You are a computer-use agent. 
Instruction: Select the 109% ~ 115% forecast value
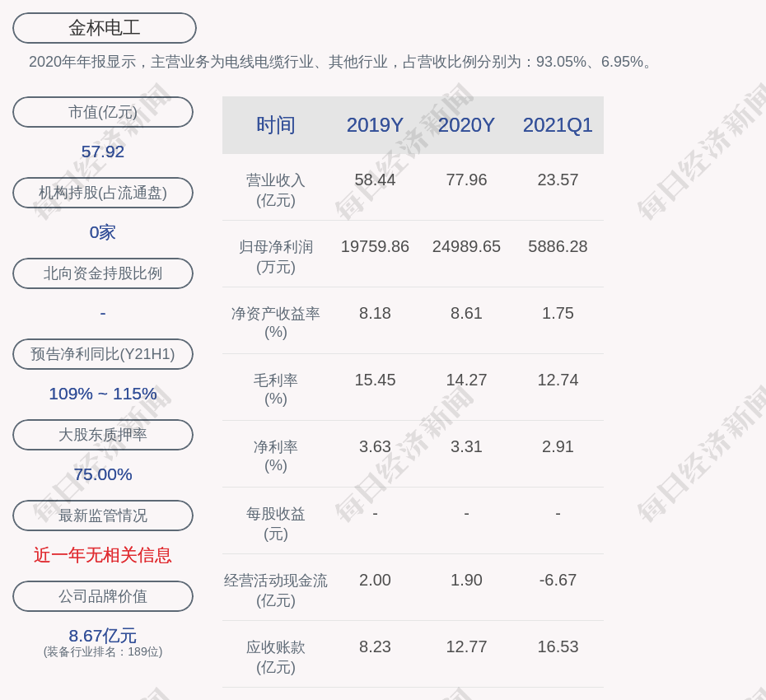point(103,394)
